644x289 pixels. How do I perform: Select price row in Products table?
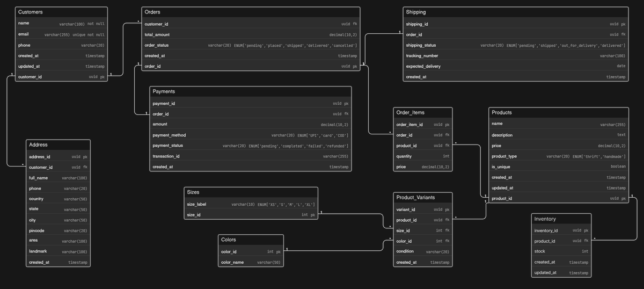click(x=559, y=146)
